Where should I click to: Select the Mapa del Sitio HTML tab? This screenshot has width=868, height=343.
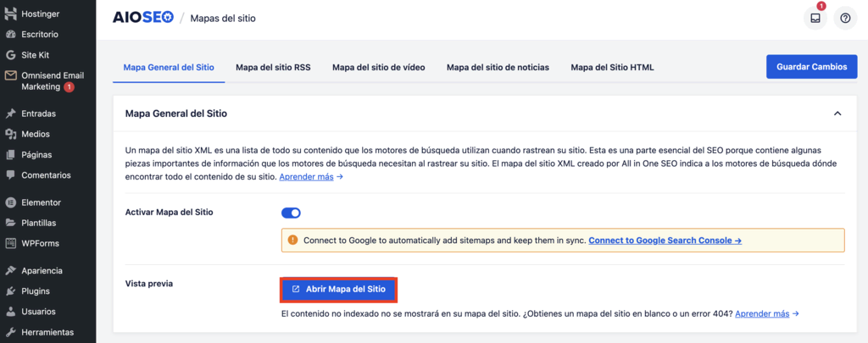tap(612, 67)
